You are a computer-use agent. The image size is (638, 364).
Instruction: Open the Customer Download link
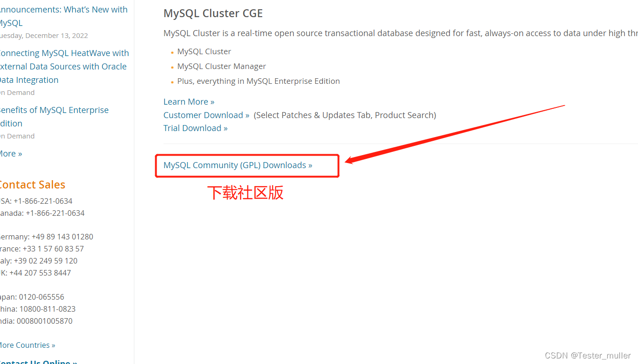(206, 115)
